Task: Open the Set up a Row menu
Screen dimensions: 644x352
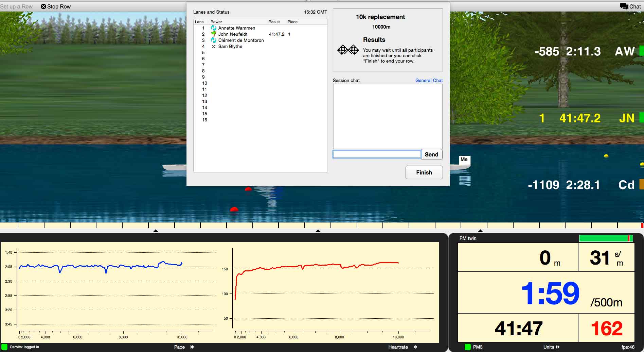Action: click(16, 6)
